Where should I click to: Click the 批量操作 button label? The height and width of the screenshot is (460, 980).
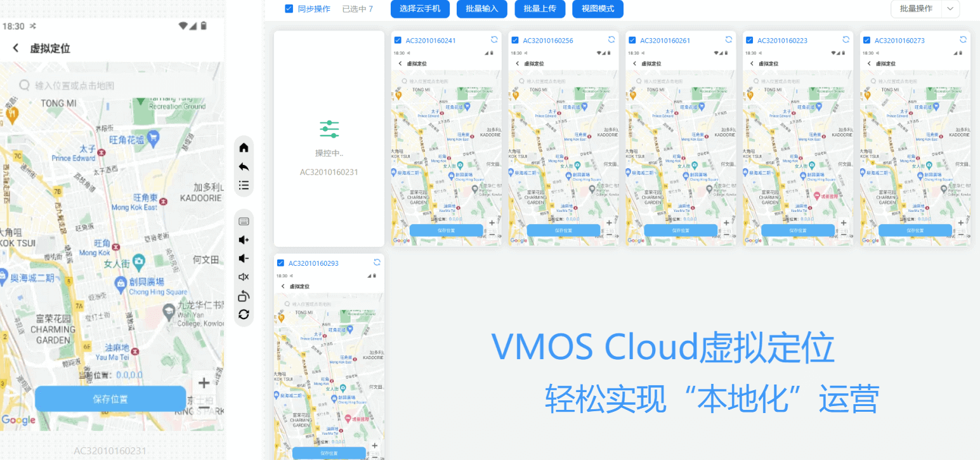(x=916, y=9)
